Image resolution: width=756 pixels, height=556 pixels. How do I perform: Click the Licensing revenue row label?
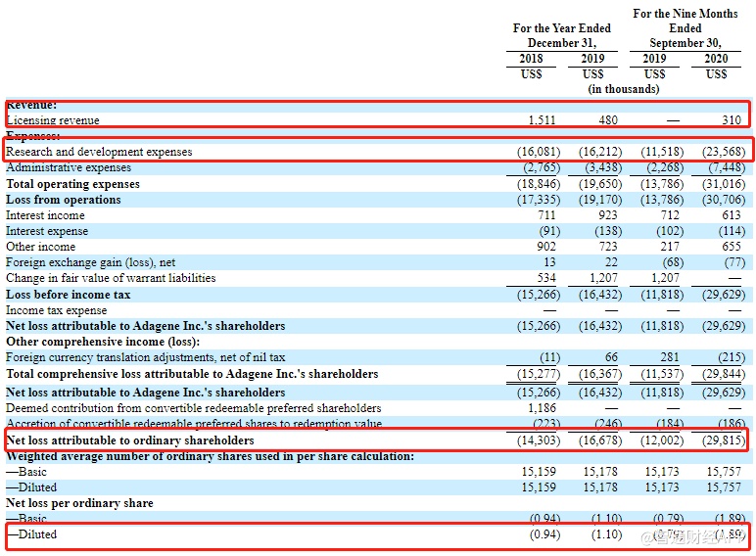pos(53,120)
